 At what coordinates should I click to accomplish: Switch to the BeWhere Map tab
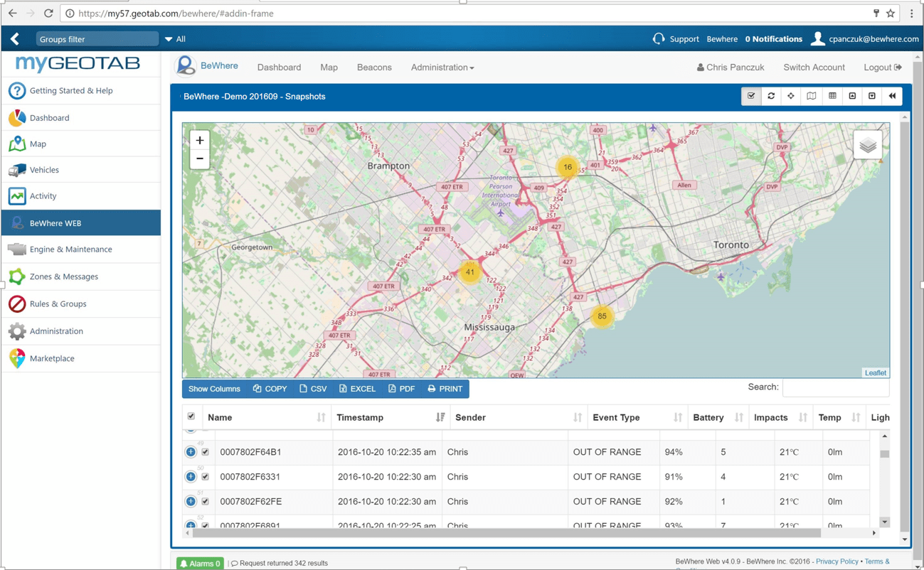(329, 68)
